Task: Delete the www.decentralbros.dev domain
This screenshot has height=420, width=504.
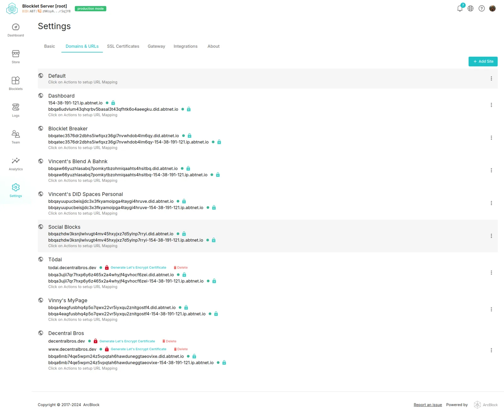Action: point(181,349)
